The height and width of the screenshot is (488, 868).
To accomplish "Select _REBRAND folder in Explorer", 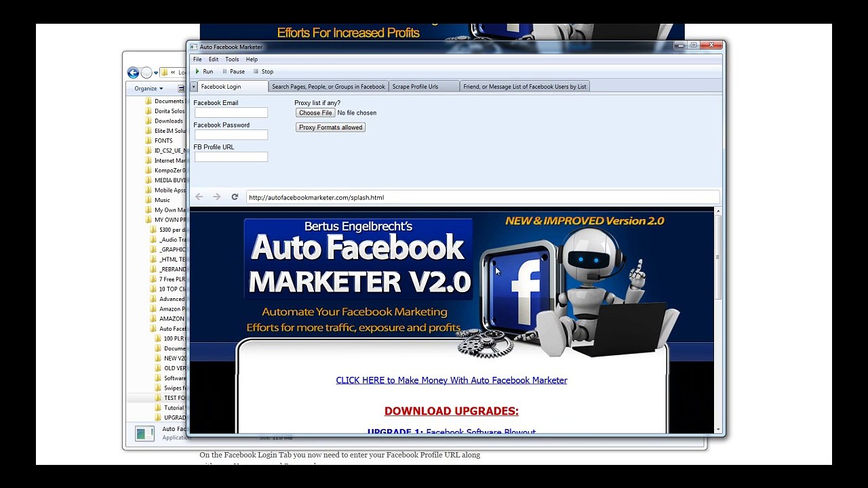I will click(x=168, y=269).
